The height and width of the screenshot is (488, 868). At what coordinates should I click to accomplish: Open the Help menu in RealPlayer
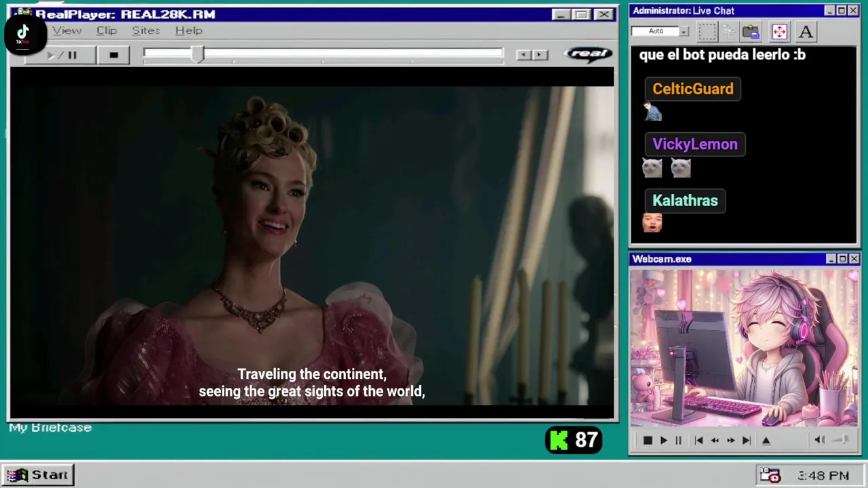[189, 30]
